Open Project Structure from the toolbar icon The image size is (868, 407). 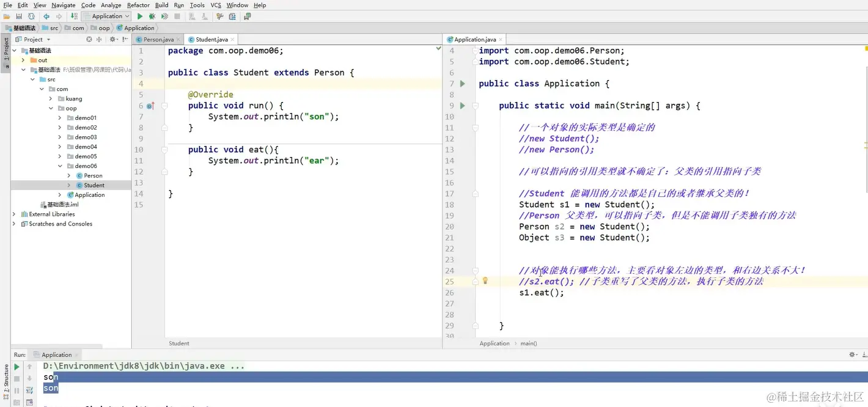coord(220,16)
